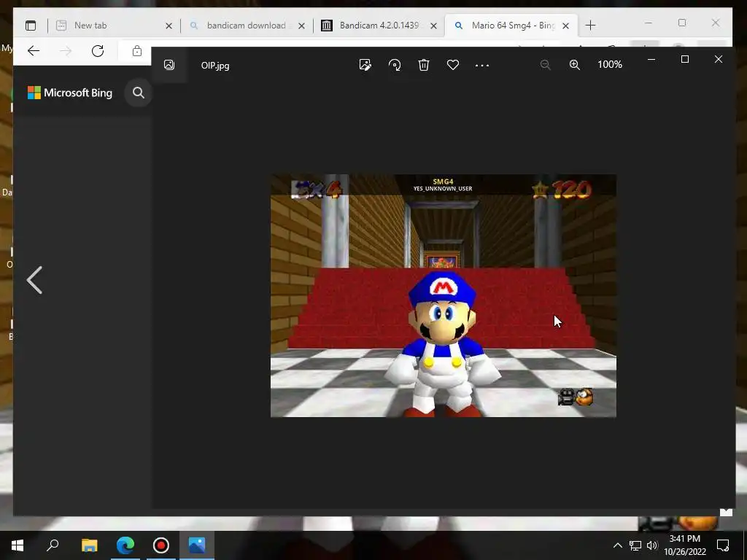Open Photos gallery icon beside OIP.jpg
747x560 pixels.
tap(169, 65)
